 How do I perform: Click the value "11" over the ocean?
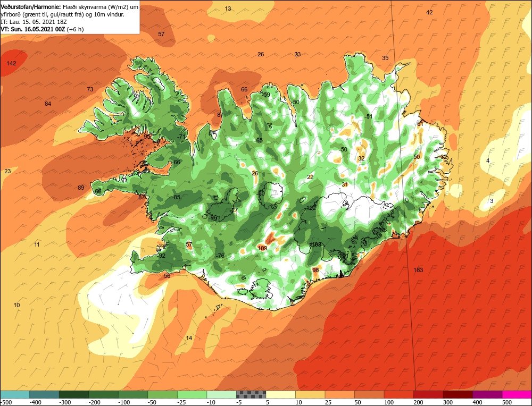point(37,244)
